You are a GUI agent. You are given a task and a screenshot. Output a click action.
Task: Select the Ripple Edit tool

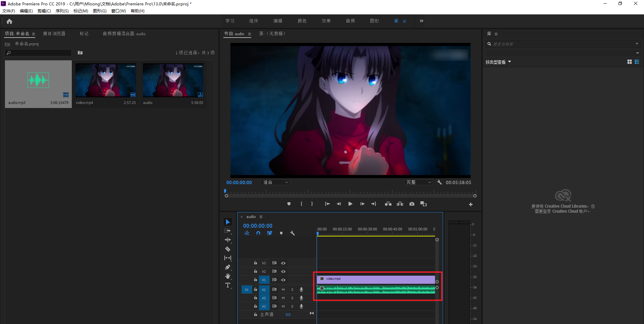228,240
